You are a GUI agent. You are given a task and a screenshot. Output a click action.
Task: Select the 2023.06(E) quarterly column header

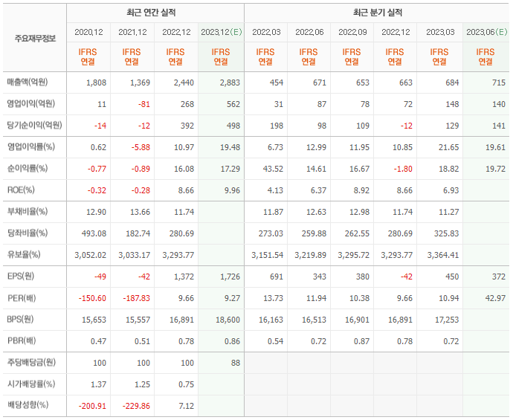click(x=487, y=32)
